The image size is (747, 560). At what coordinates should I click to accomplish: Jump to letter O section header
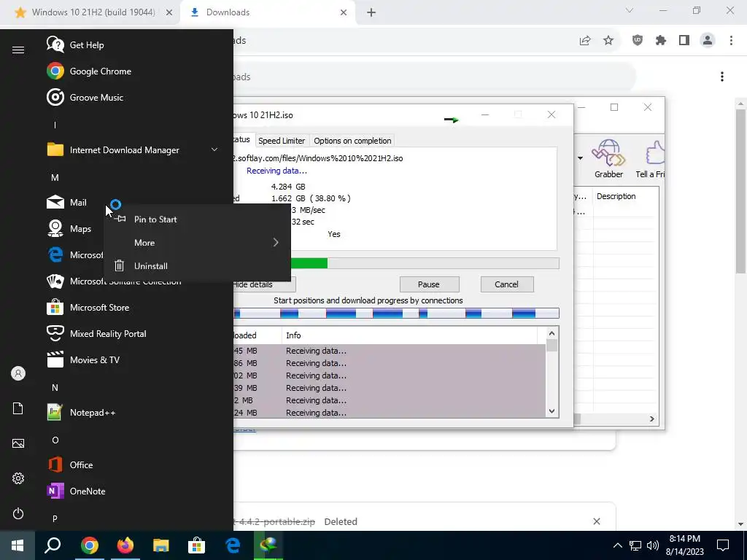(x=55, y=440)
